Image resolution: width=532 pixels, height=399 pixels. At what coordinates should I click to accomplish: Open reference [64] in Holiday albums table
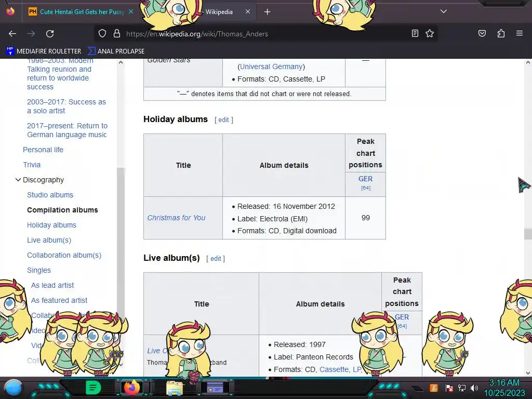[x=366, y=188]
